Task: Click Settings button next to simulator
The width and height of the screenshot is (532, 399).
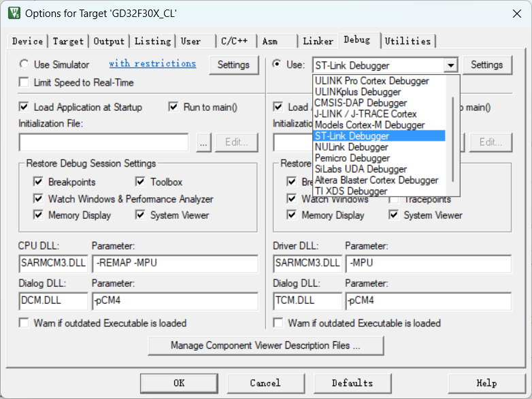Action: click(233, 65)
